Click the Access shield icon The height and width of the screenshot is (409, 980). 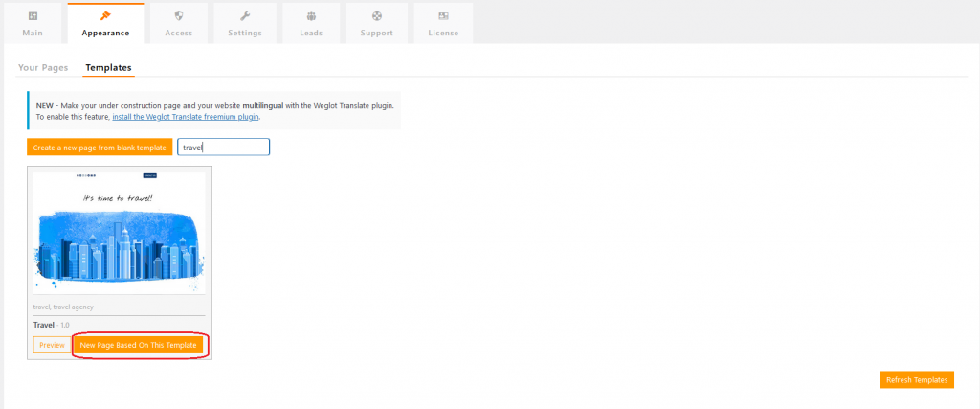point(179,16)
